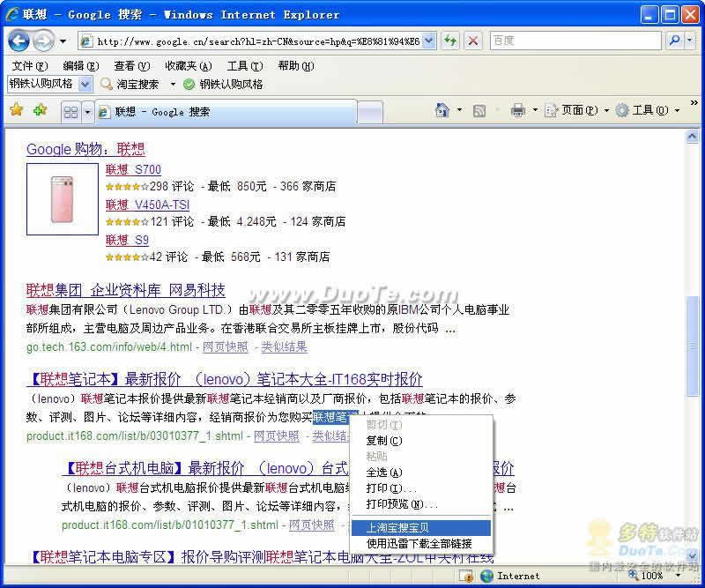Click the RSS feeds icon
This screenshot has height=588, width=705.
tap(479, 111)
